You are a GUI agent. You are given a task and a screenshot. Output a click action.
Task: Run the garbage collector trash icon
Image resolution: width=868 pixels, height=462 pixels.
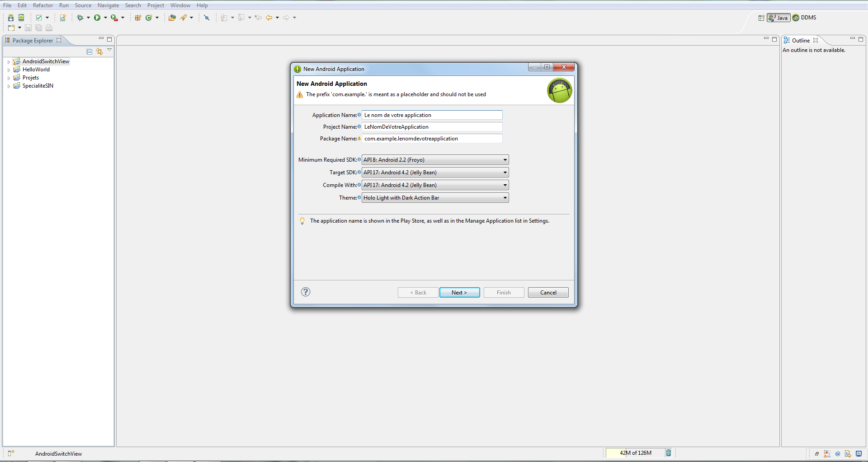coord(669,453)
